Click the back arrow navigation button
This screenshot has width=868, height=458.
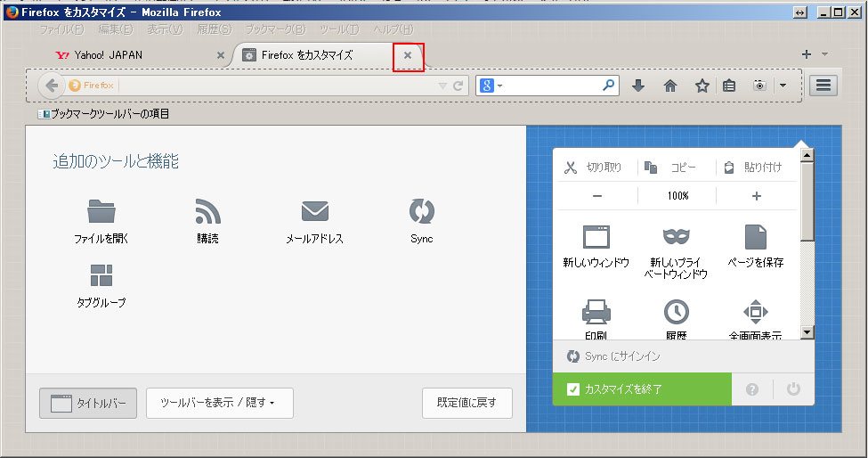click(52, 86)
